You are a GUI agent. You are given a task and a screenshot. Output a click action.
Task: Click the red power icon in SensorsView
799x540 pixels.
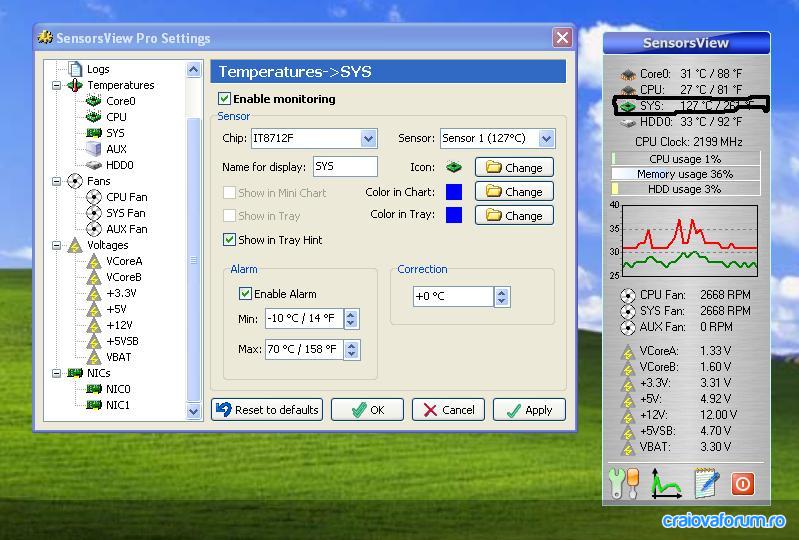[742, 483]
